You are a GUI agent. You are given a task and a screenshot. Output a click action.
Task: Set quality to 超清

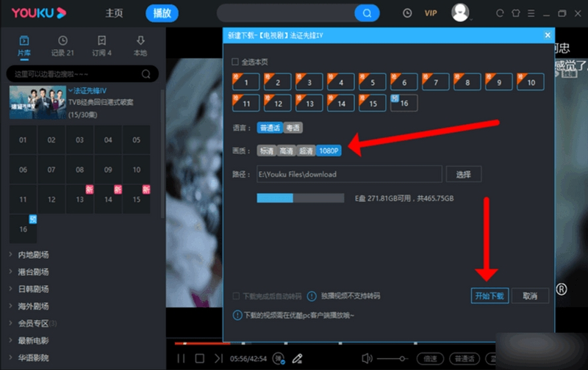click(x=306, y=151)
